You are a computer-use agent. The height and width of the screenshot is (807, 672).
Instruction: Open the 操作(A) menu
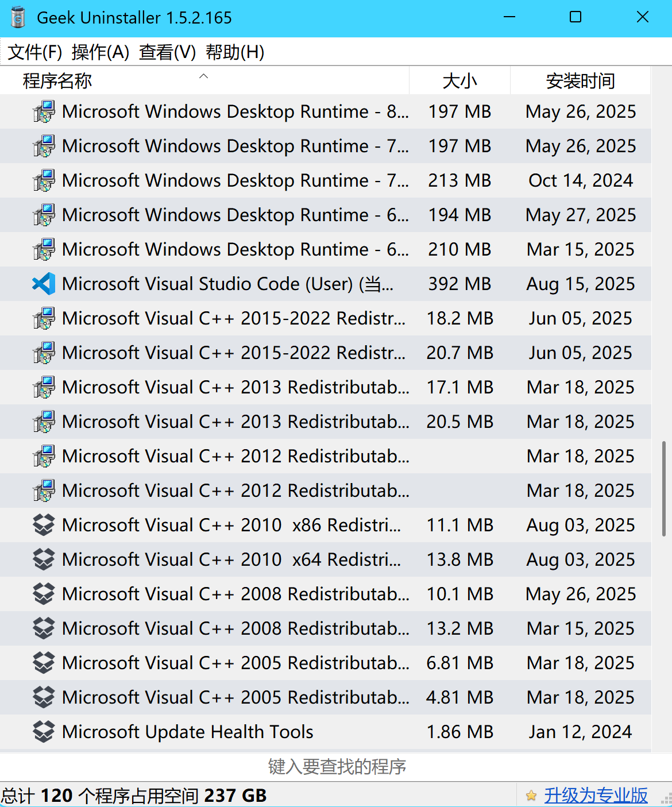click(x=101, y=52)
